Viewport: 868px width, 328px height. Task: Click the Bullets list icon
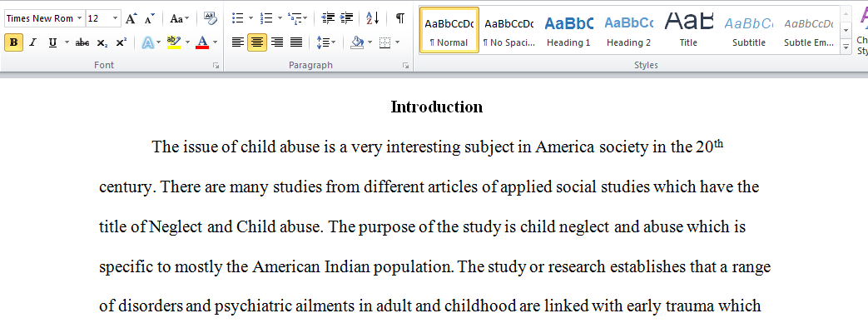click(x=238, y=19)
